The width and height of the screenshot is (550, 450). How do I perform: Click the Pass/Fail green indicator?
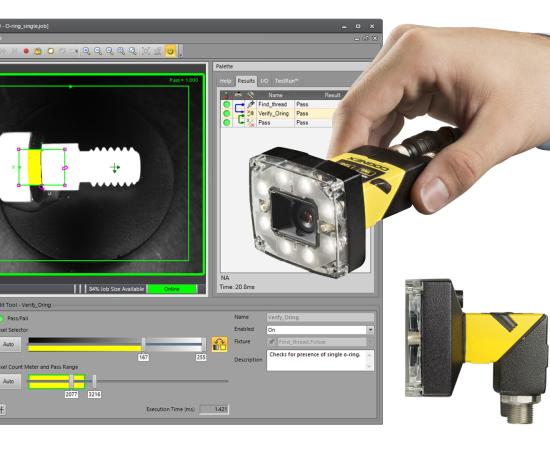click(1, 318)
